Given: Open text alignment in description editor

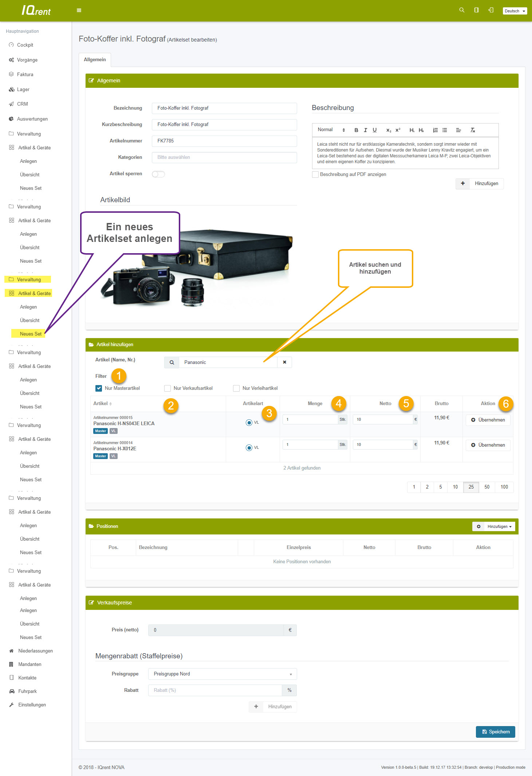Looking at the screenshot, I should tap(458, 130).
